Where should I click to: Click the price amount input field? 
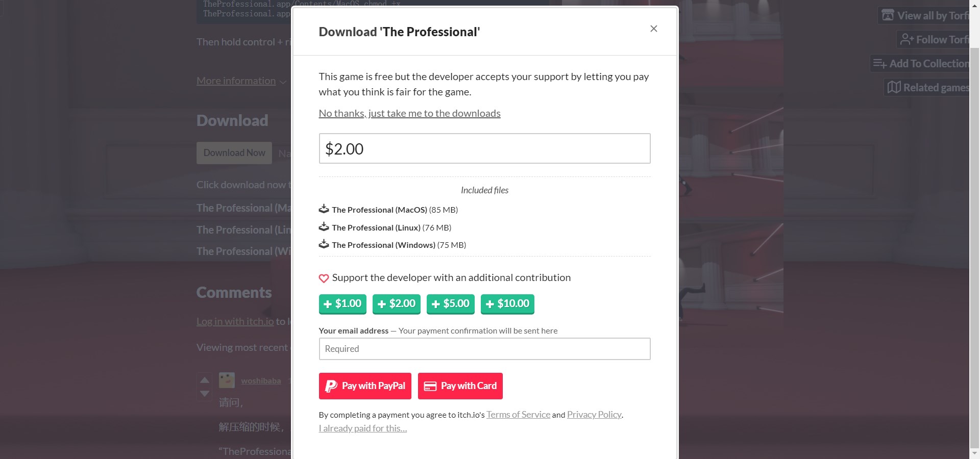point(484,148)
